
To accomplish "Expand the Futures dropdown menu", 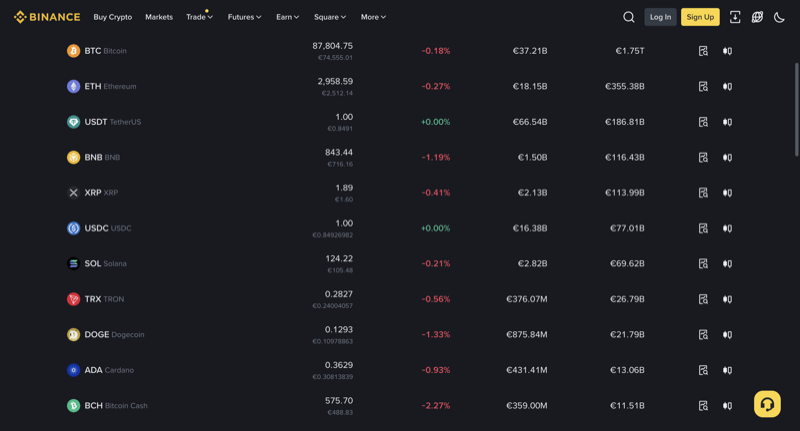I will click(x=244, y=17).
